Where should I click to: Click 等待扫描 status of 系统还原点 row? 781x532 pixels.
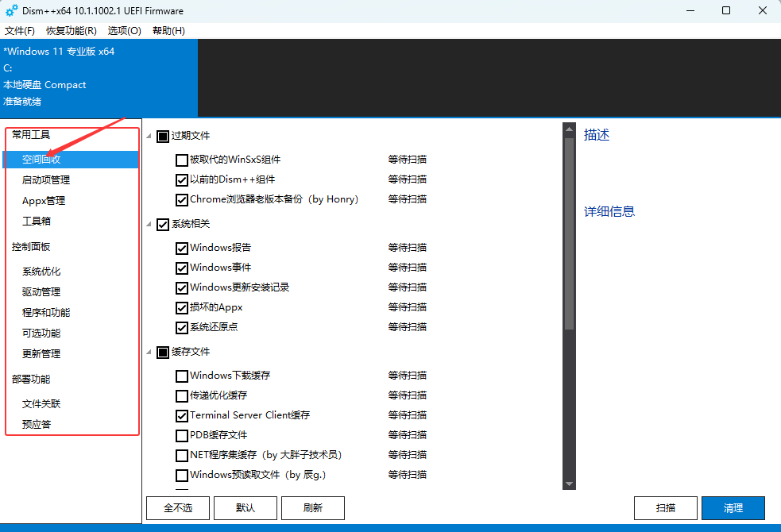coord(408,327)
